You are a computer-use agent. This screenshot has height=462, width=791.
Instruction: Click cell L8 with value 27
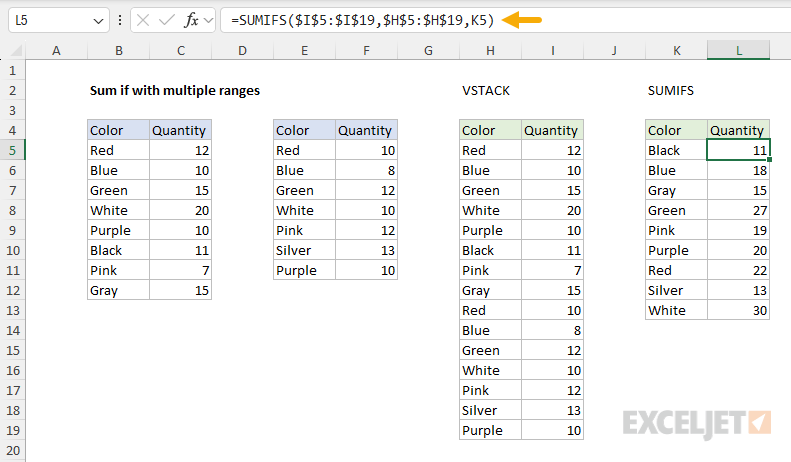tap(739, 210)
